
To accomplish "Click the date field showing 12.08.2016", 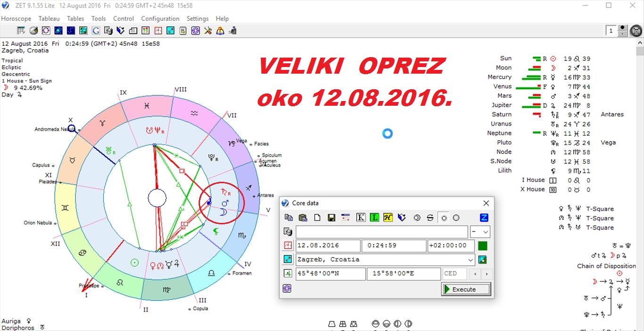I will [x=327, y=246].
